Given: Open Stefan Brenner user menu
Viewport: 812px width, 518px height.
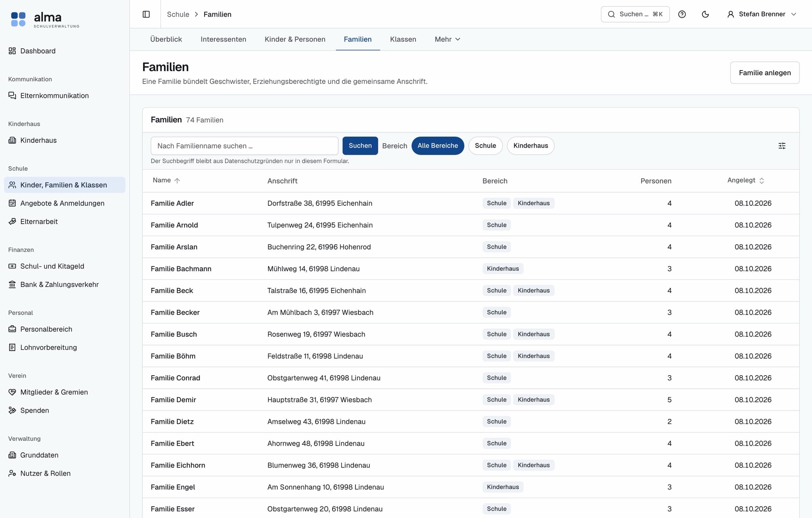Looking at the screenshot, I should click(x=762, y=14).
